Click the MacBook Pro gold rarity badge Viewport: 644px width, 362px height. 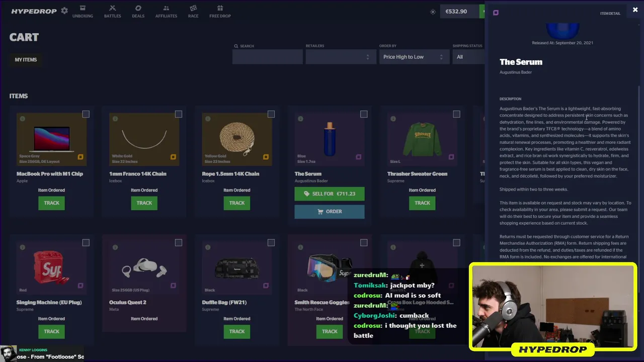[x=80, y=157]
